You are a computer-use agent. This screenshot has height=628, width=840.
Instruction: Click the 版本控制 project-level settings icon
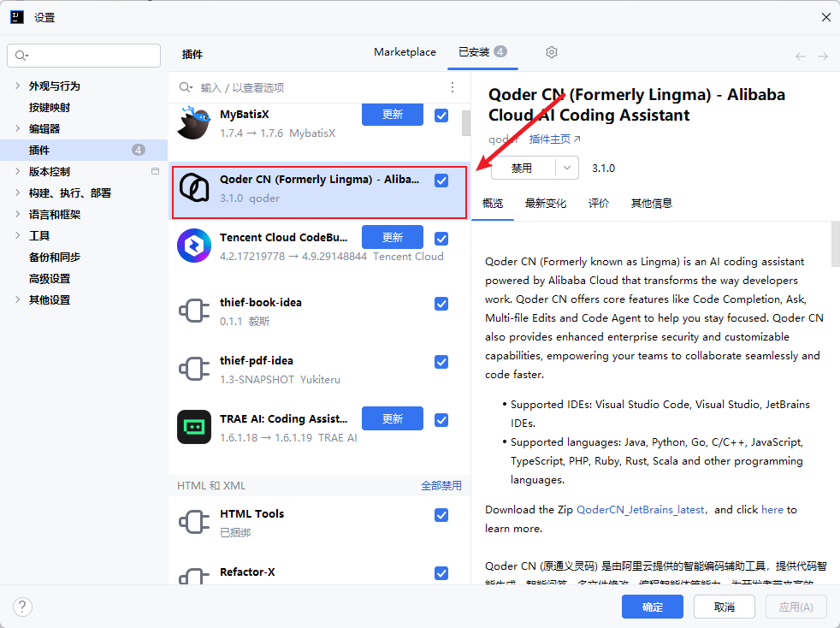point(156,171)
